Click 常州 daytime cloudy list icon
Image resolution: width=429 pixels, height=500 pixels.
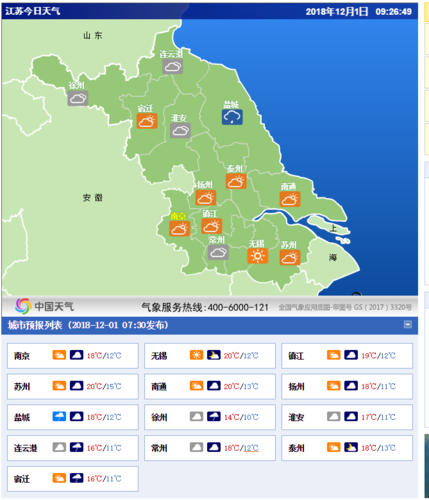(196, 447)
